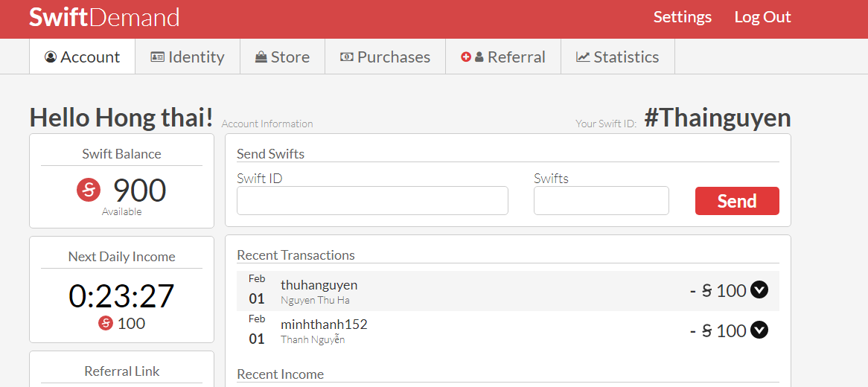Click the Swift coin icon under daily income timer
The width and height of the screenshot is (868, 387).
click(105, 323)
